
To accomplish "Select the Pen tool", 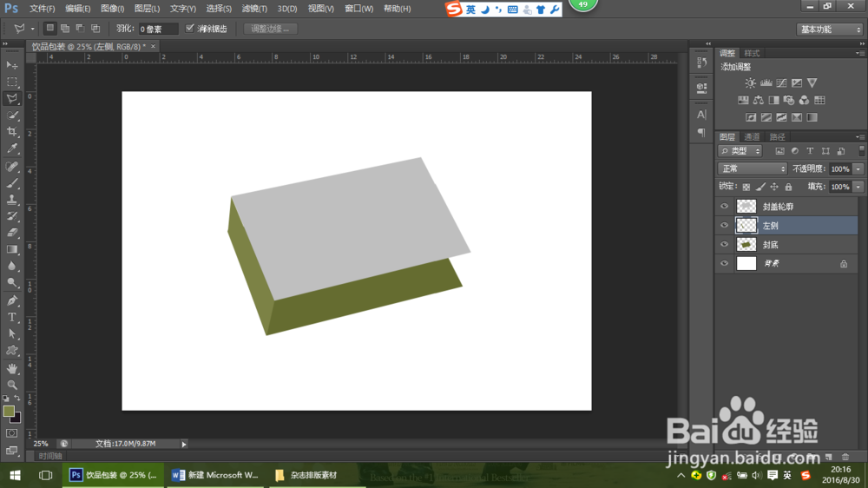I will 12,300.
